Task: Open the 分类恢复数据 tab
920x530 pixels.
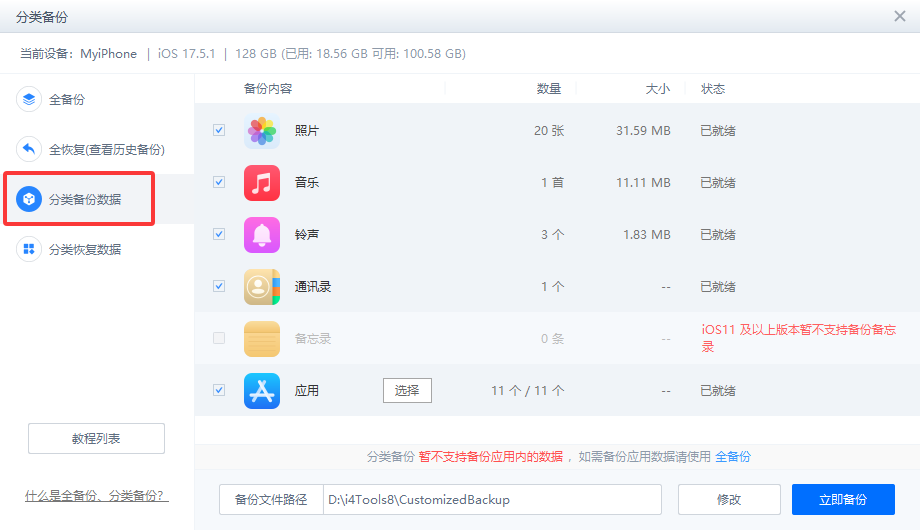Action: [85, 249]
